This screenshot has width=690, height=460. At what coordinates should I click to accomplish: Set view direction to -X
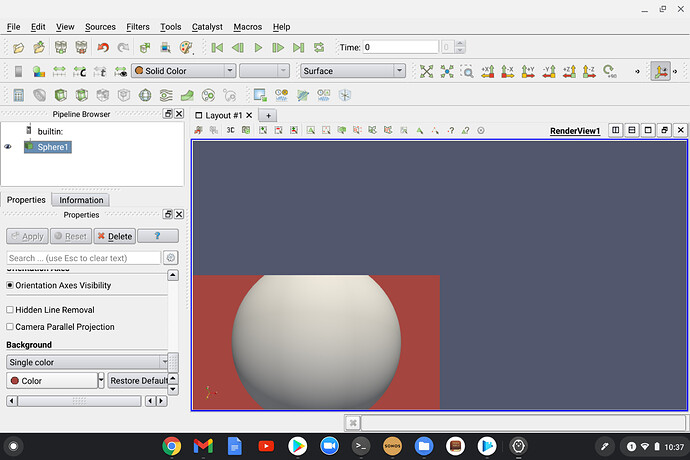click(507, 71)
